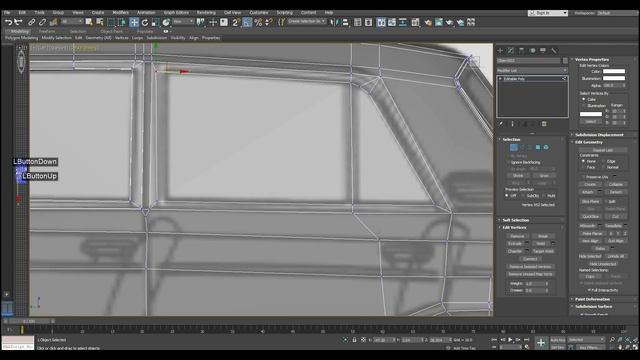Open the Motion tab in command panel
The image size is (640, 360).
532,51
